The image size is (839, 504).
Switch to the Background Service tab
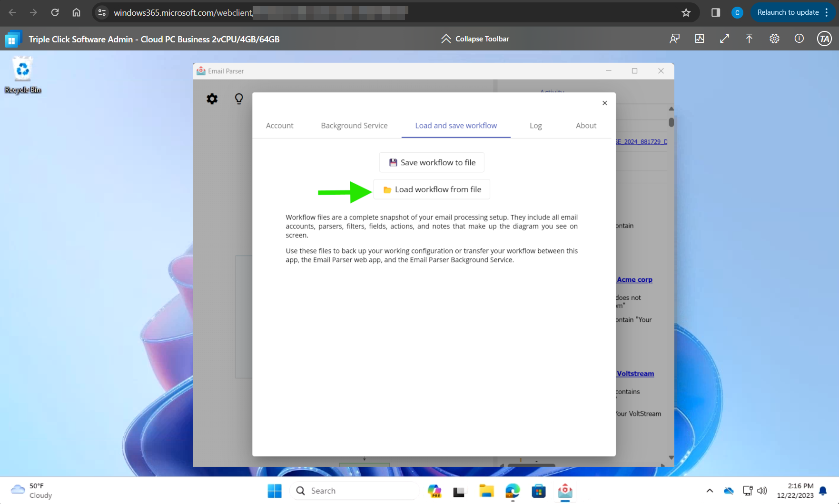coord(354,125)
